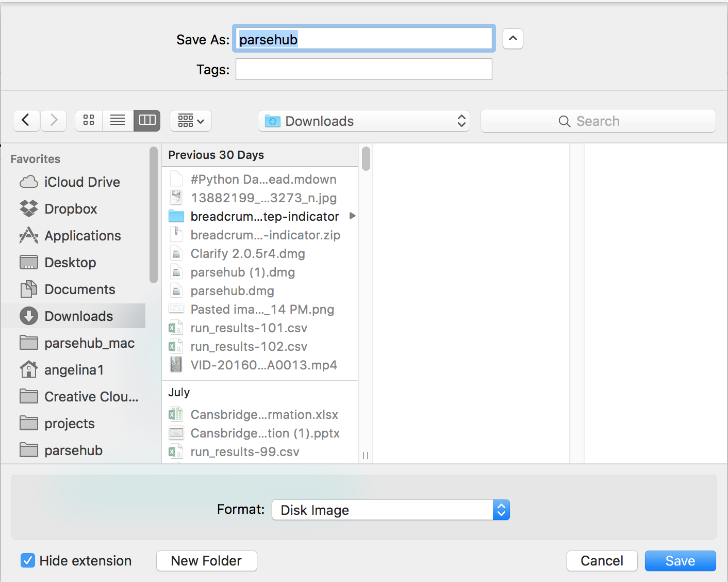Click the parsehub_mac folder icon
This screenshot has width=728, height=582.
pyautogui.click(x=29, y=343)
